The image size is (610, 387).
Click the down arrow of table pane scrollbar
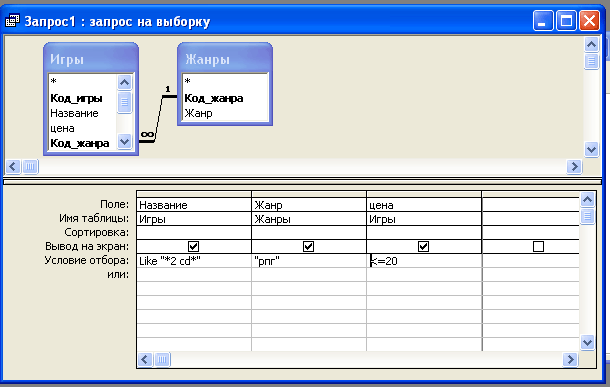click(591, 149)
